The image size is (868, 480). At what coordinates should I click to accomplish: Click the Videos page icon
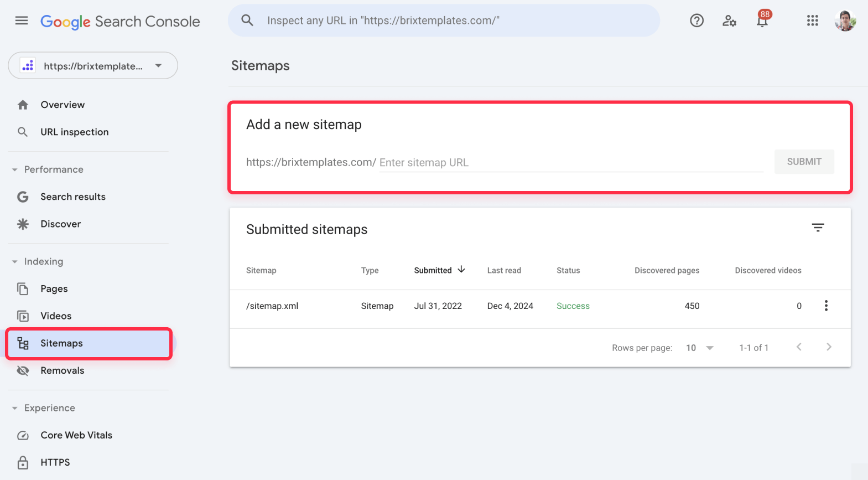pos(23,316)
